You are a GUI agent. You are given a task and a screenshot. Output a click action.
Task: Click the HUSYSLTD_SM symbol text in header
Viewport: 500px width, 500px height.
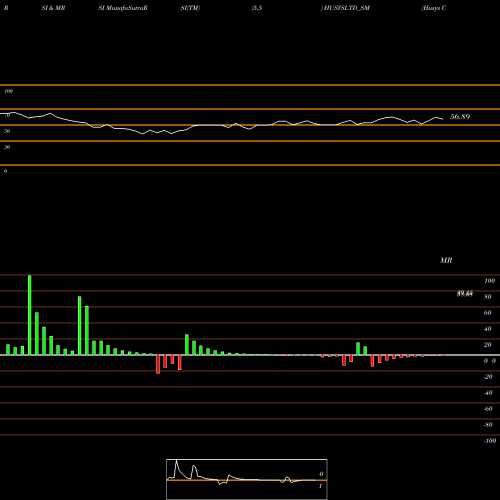[347, 8]
